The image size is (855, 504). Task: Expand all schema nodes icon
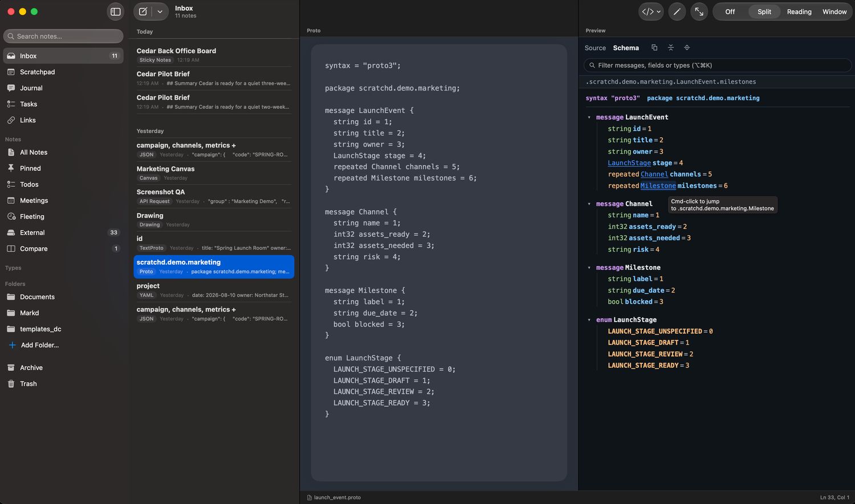[687, 48]
